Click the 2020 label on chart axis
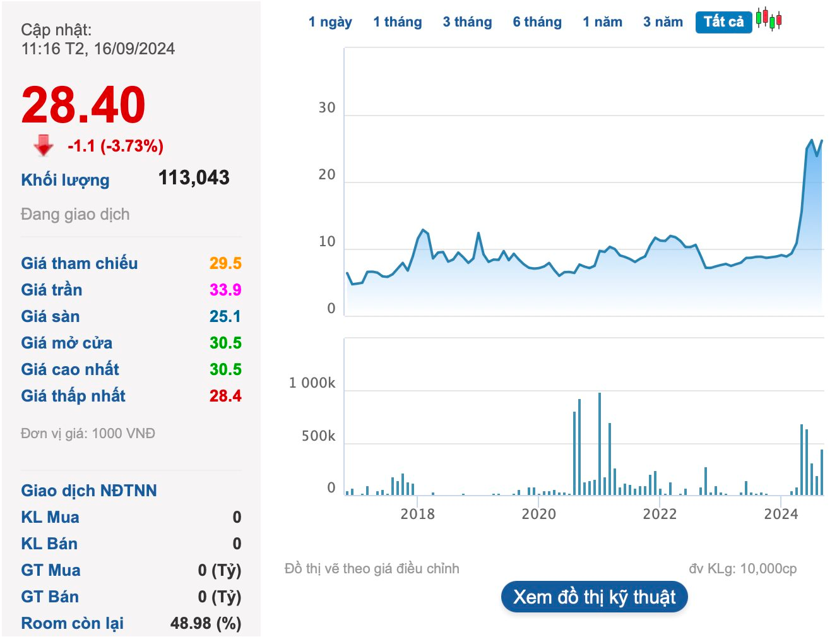Viewport: 837px width, 644px height. coord(538,514)
